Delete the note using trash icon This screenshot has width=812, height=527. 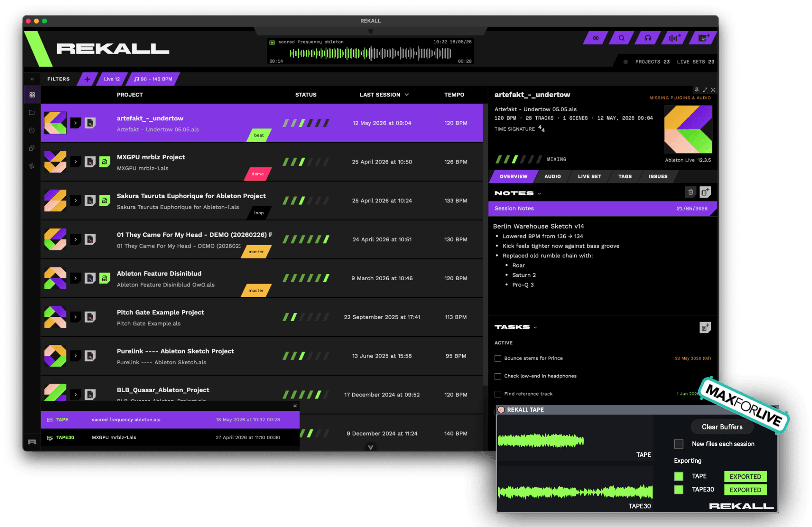pos(690,192)
